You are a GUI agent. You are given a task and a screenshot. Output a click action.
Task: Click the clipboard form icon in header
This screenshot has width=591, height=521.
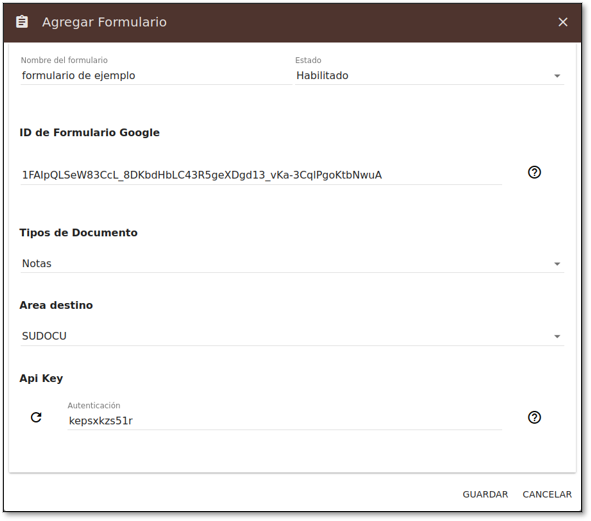22,22
